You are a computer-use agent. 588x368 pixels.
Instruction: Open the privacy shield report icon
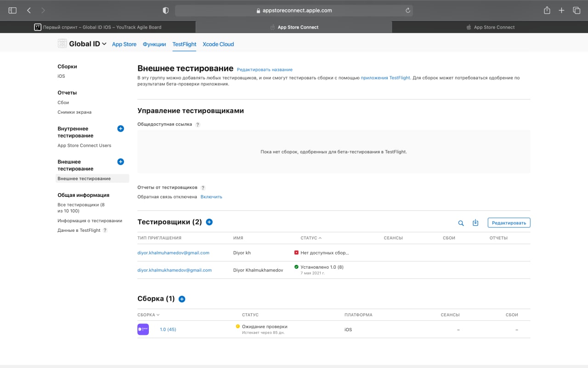166,10
